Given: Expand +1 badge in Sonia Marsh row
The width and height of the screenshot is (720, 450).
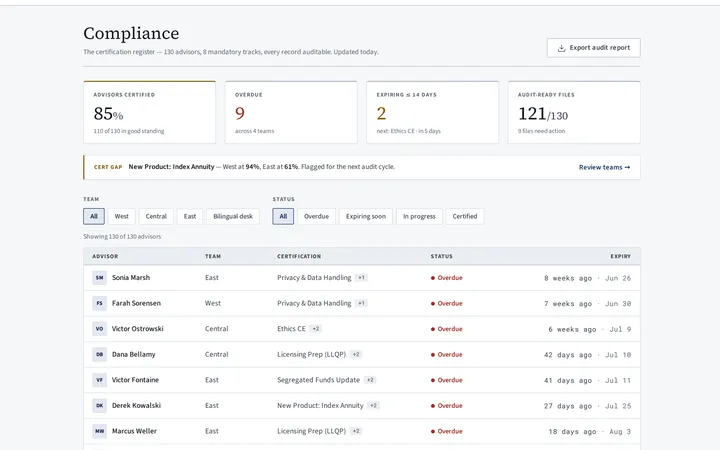Looking at the screenshot, I should point(361,277).
